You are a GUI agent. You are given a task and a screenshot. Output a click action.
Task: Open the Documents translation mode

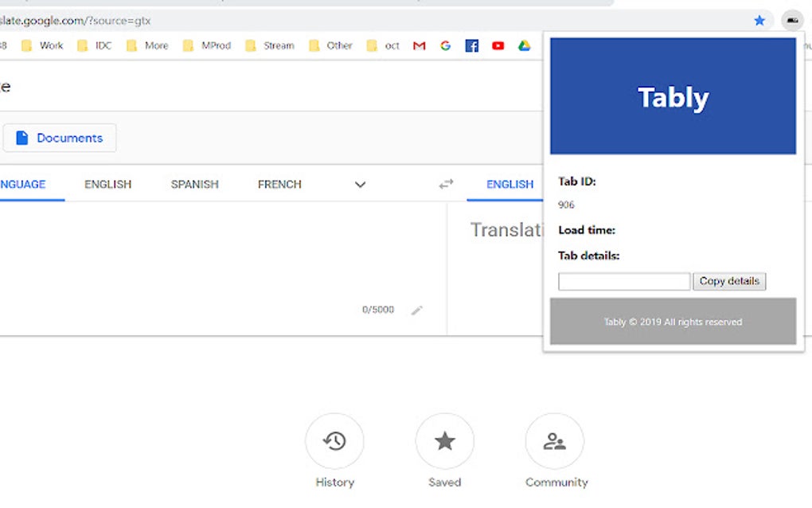click(x=60, y=137)
